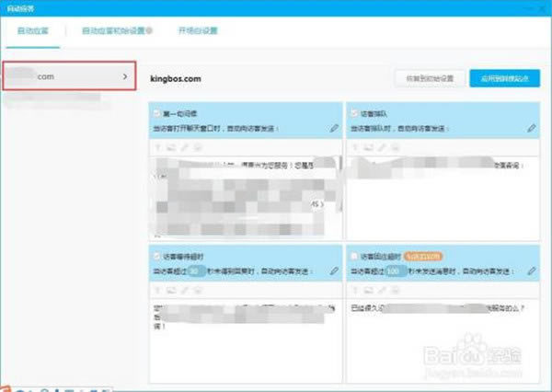Viewport: 552px width, 392px height.
Task: Click the 恢复到初始设置 button
Action: (x=428, y=78)
